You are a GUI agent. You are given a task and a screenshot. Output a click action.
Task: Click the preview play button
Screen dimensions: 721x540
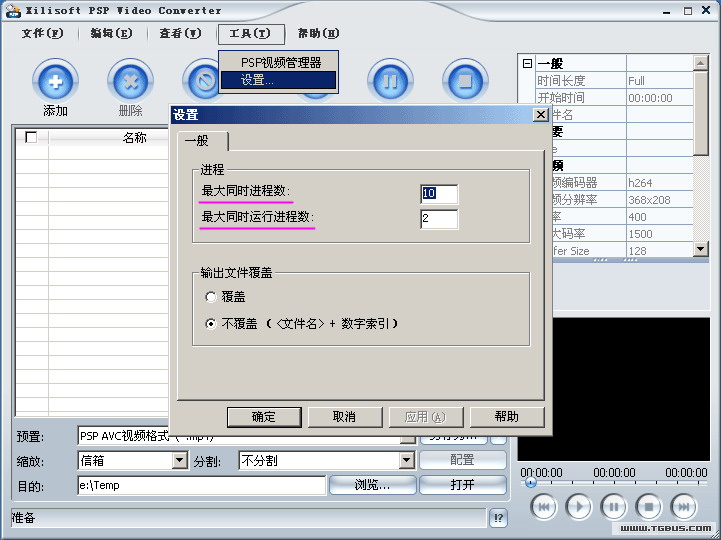tap(578, 507)
